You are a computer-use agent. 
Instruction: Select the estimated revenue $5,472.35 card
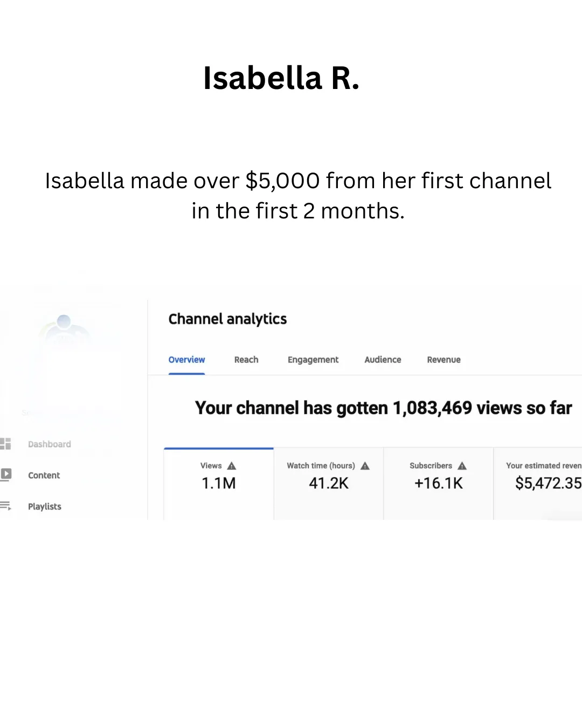pos(538,484)
